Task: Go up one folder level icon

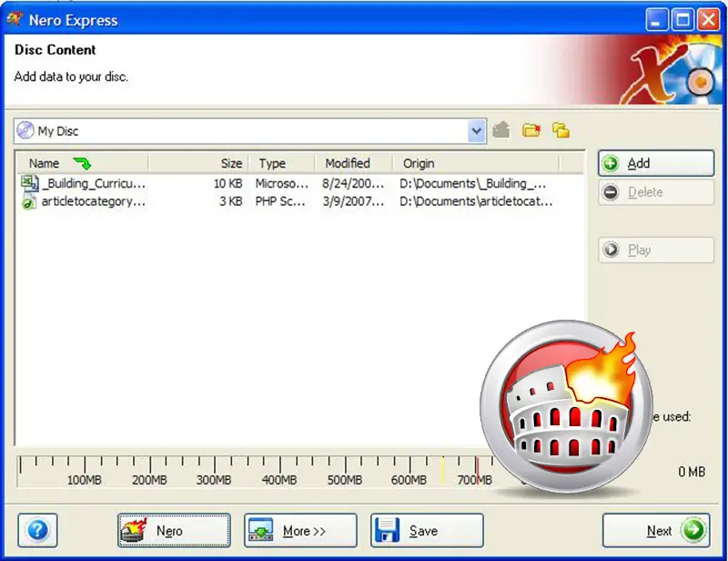Action: 501,130
